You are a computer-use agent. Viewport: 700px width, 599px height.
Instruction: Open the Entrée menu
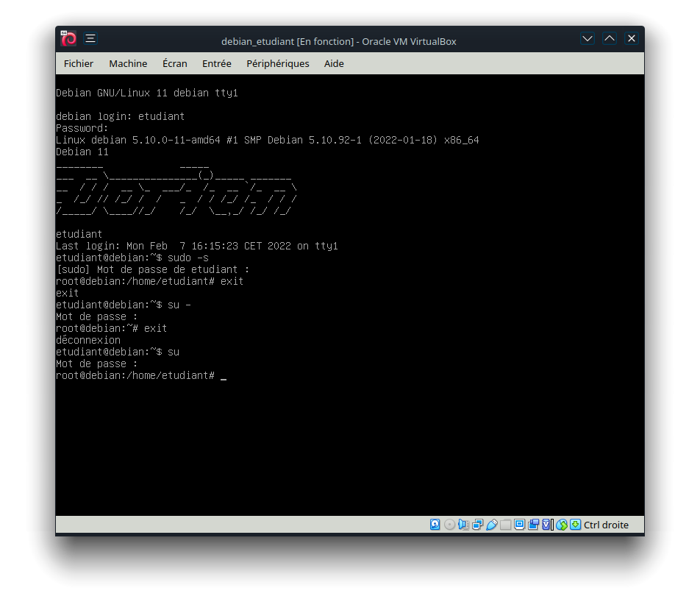pyautogui.click(x=216, y=64)
